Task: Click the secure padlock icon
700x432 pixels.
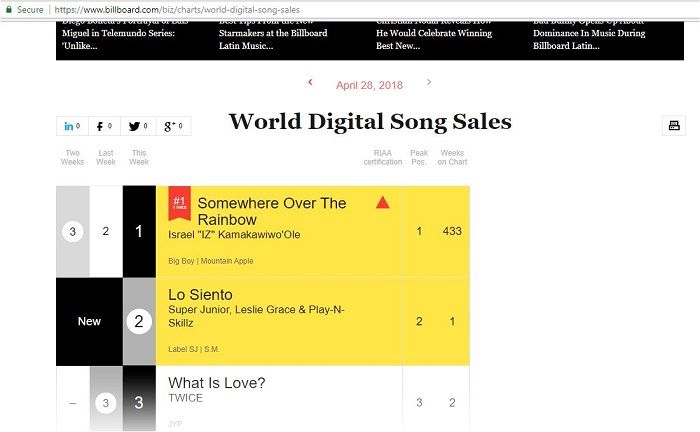Action: tap(8, 9)
